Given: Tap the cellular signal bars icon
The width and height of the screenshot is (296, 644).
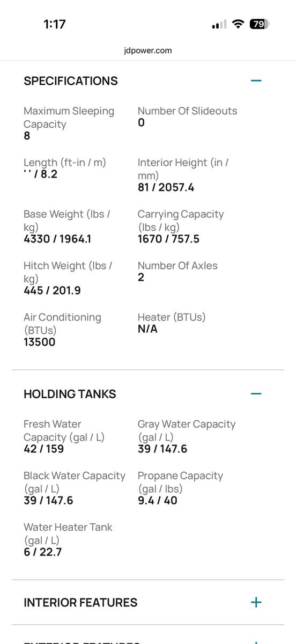Looking at the screenshot, I should click(219, 25).
